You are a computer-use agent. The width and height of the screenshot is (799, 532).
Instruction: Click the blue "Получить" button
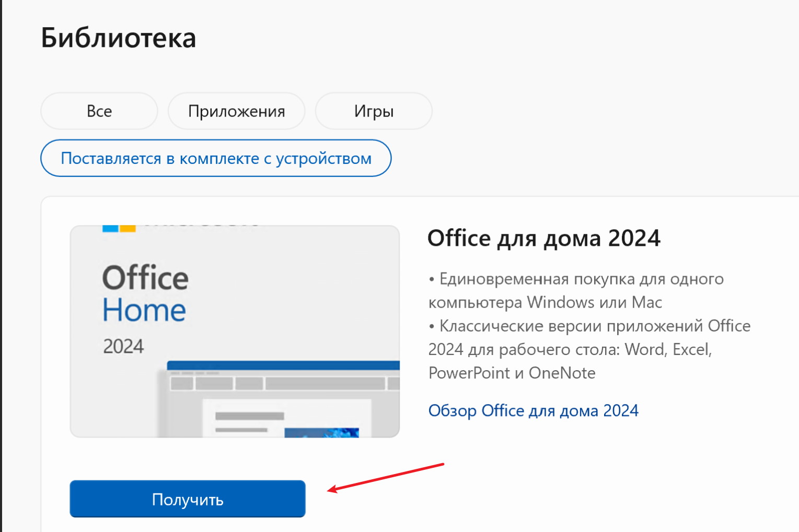[x=188, y=499]
